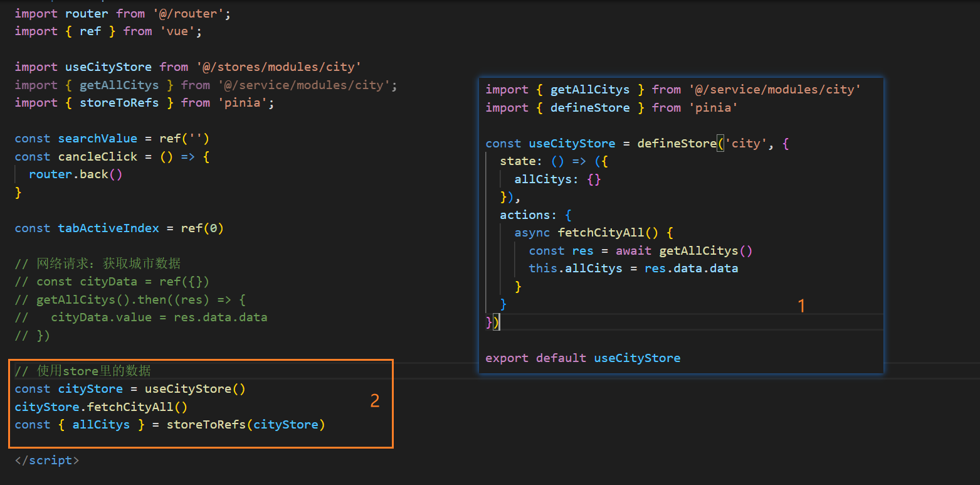This screenshot has width=980, height=485.
Task: Click the "actions: {" line
Action: pyautogui.click(x=536, y=215)
